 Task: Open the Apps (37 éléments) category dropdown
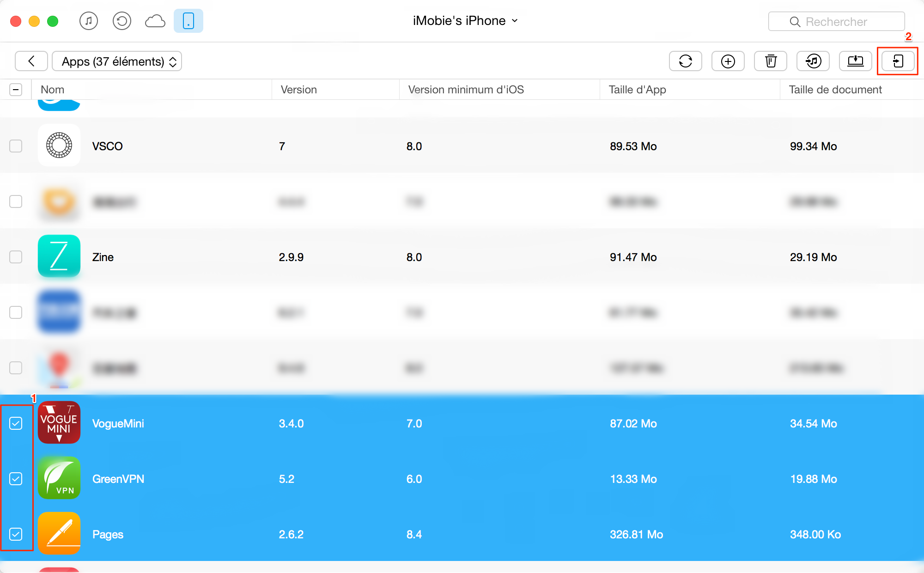[x=117, y=61]
